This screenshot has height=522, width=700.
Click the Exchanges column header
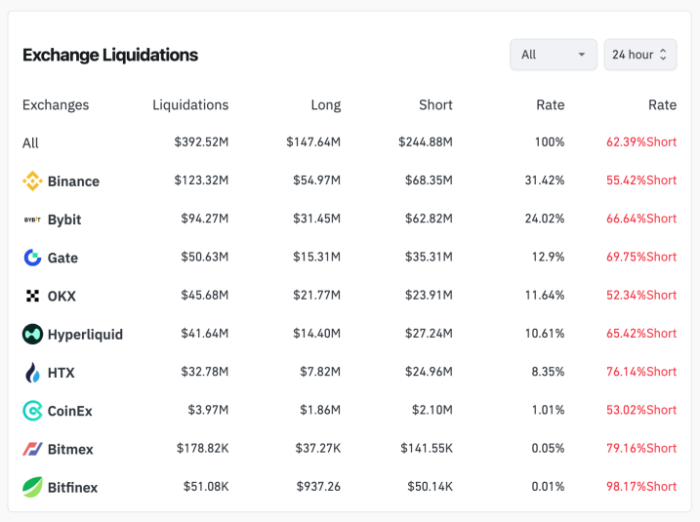tap(55, 105)
